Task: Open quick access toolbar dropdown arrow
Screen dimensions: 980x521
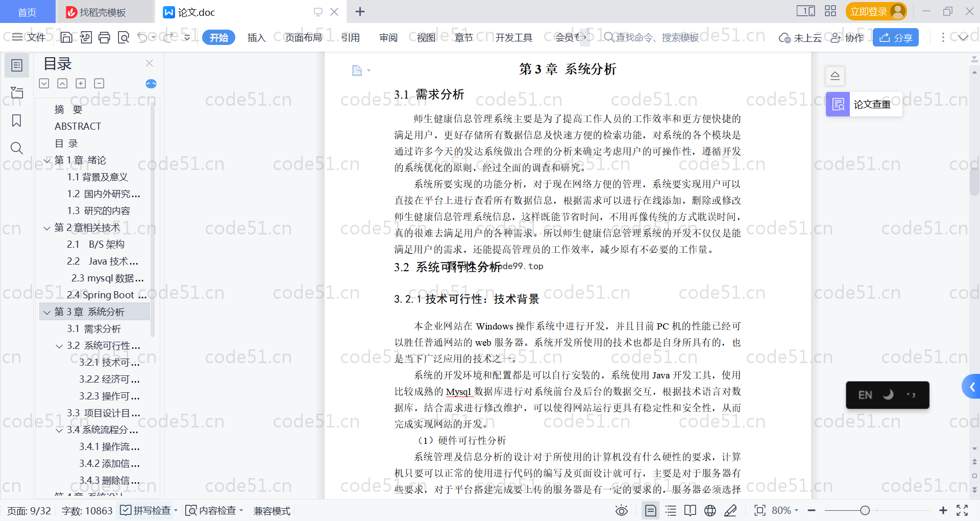Action: (x=187, y=37)
